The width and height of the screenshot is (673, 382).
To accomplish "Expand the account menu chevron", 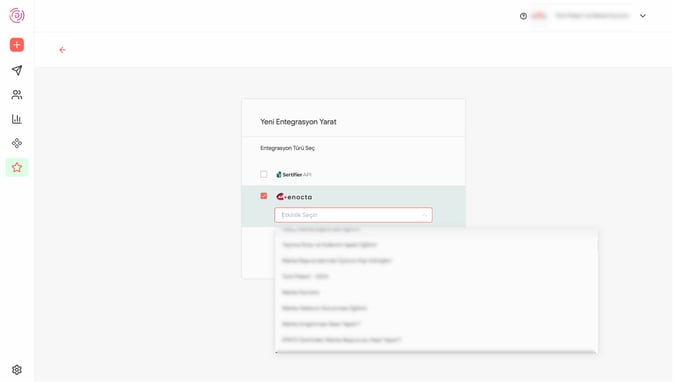I will pyautogui.click(x=643, y=16).
